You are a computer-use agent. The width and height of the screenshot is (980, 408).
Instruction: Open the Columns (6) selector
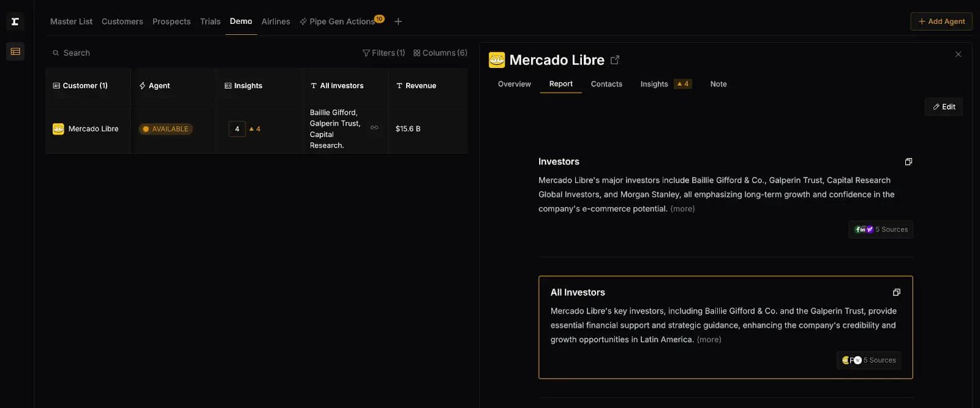pos(440,53)
